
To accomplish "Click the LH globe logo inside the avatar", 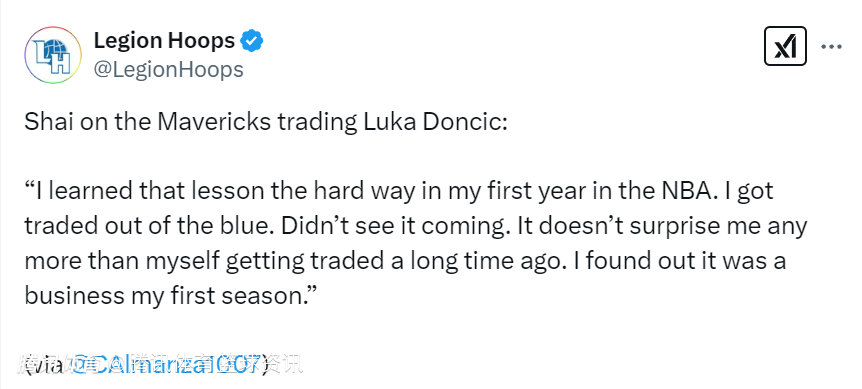I will (x=53, y=55).
